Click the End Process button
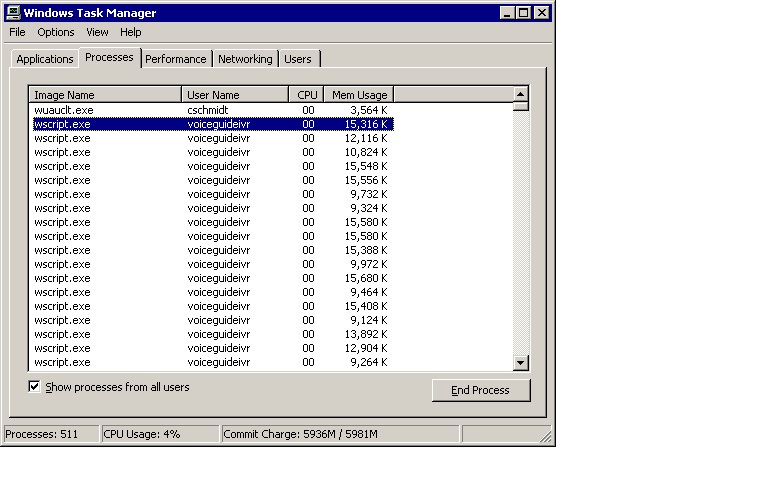768x480 pixels. (481, 390)
